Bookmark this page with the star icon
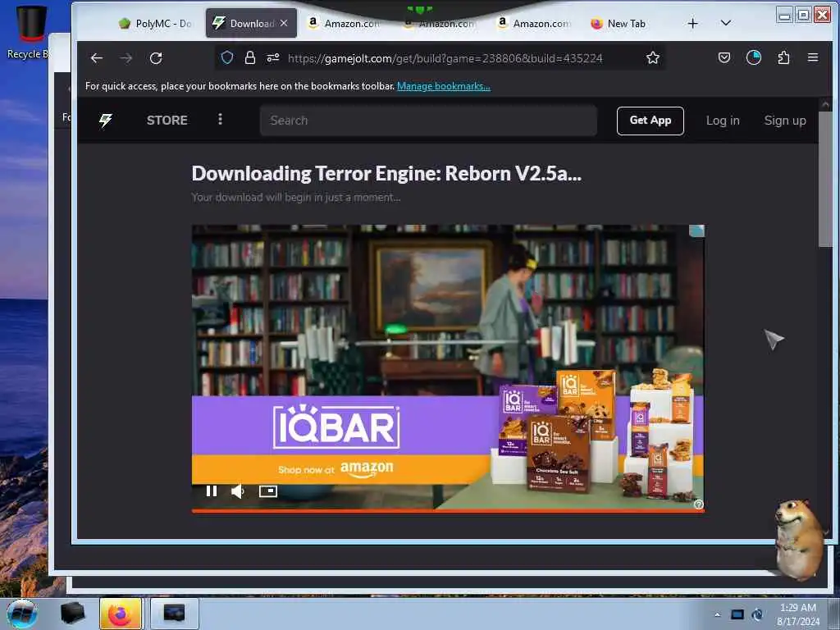 pyautogui.click(x=652, y=58)
